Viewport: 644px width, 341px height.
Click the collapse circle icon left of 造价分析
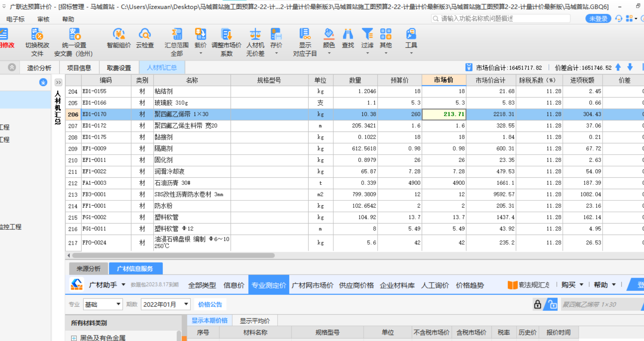pyautogui.click(x=12, y=67)
